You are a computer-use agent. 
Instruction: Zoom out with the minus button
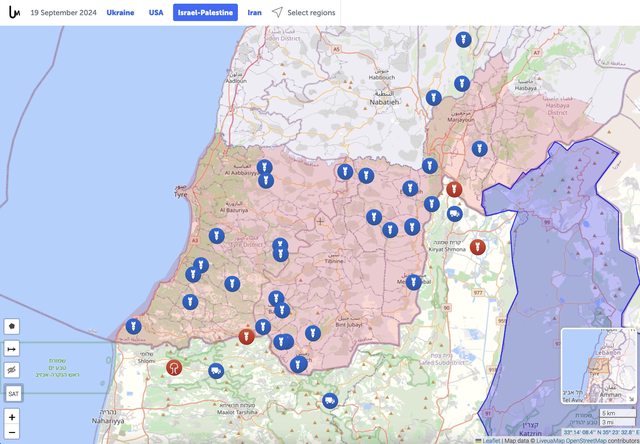[13, 432]
